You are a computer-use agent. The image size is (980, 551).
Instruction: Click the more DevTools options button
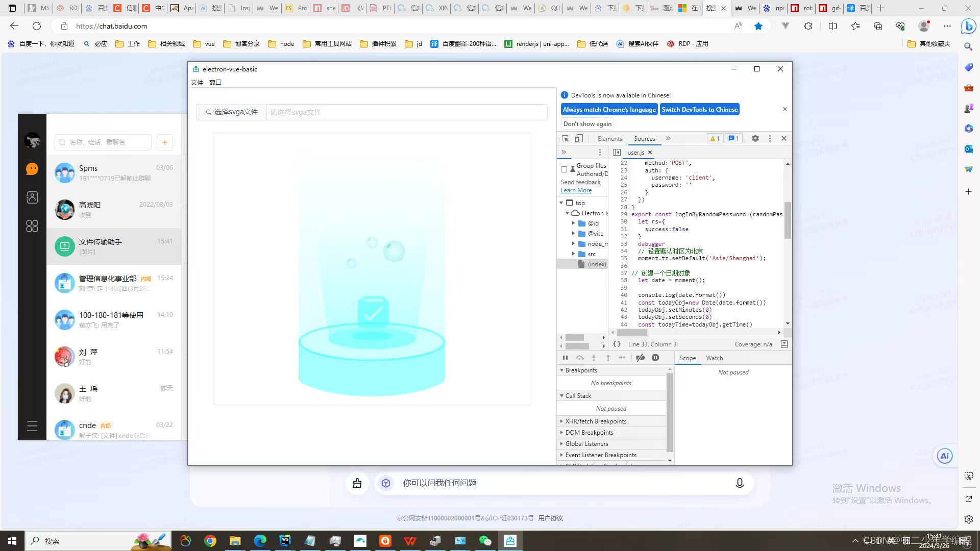[x=769, y=138]
